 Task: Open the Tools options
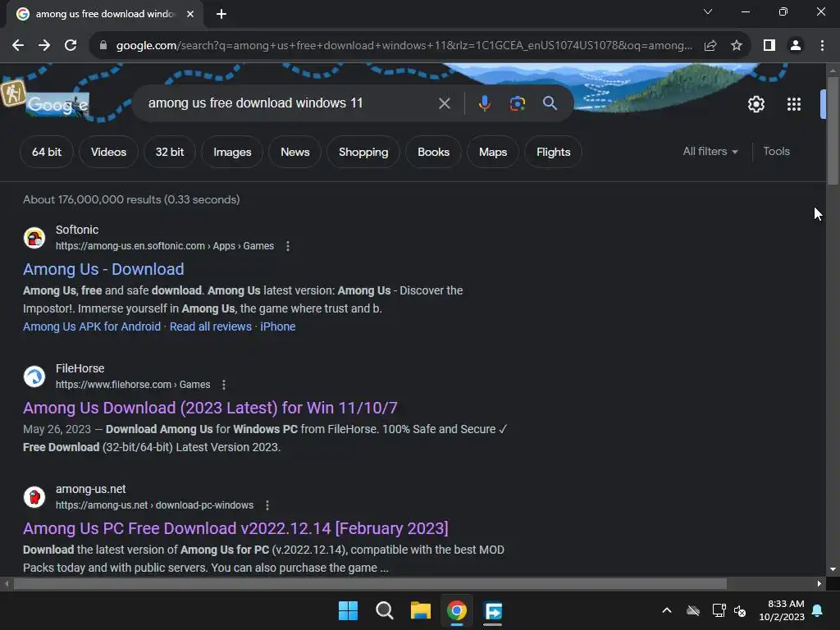click(x=776, y=152)
